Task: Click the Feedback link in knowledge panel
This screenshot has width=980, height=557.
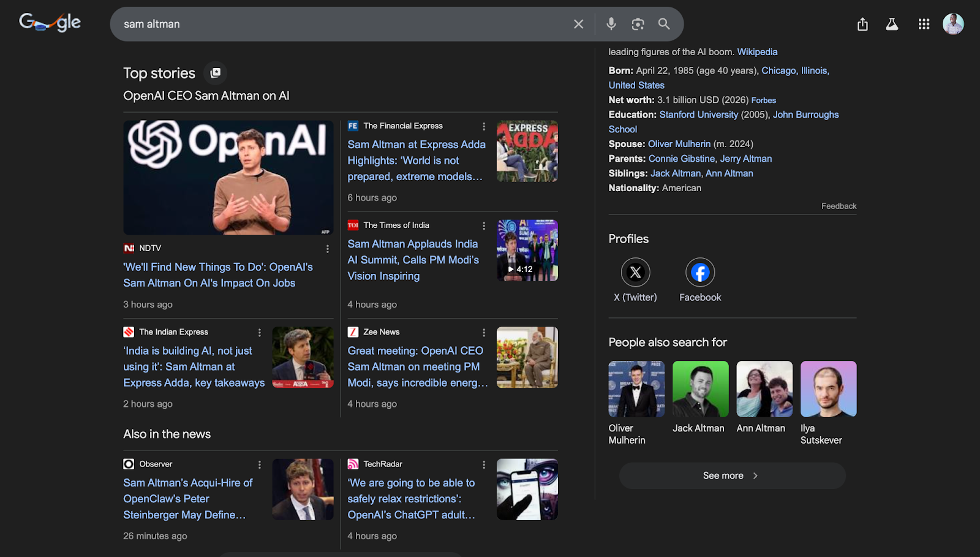Action: tap(839, 206)
